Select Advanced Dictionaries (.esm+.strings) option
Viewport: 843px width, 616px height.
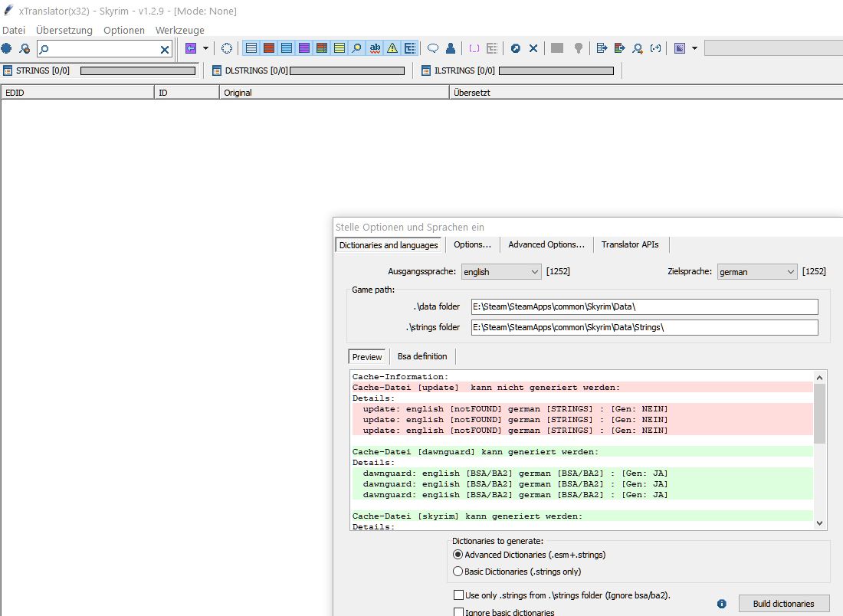coord(458,555)
